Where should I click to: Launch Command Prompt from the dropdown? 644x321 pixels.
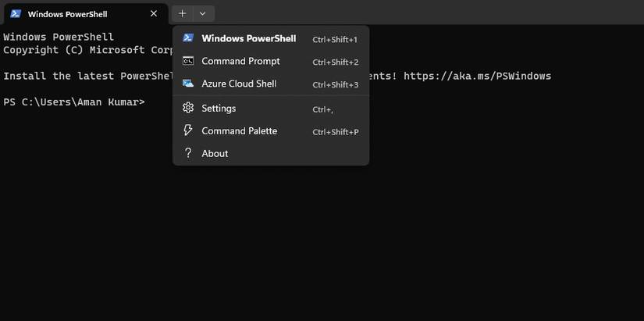point(240,61)
